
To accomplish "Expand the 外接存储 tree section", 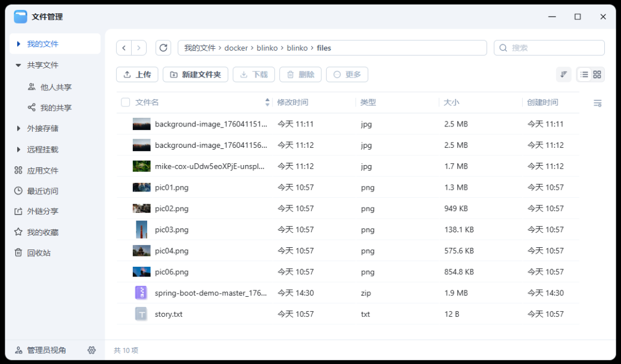I will pyautogui.click(x=19, y=128).
